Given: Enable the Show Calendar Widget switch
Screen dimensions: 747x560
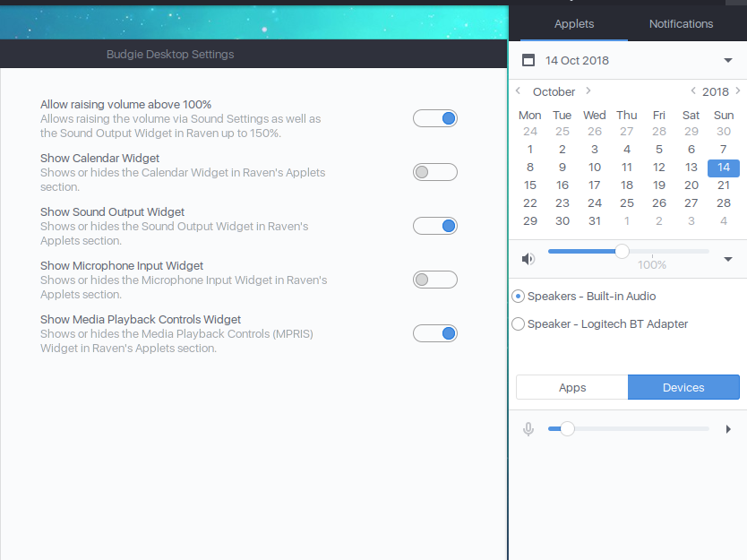Looking at the screenshot, I should (435, 172).
